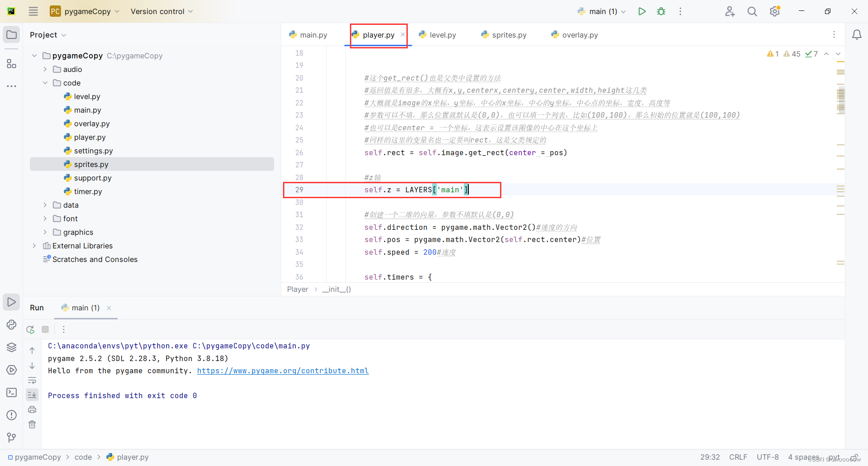Image resolution: width=868 pixels, height=466 pixels.
Task: Change CRLF line separator
Action: pos(738,457)
